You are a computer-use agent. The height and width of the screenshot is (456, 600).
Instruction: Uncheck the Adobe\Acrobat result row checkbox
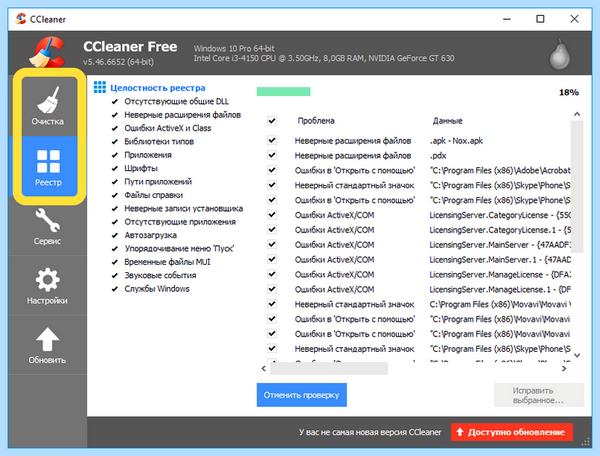(272, 170)
